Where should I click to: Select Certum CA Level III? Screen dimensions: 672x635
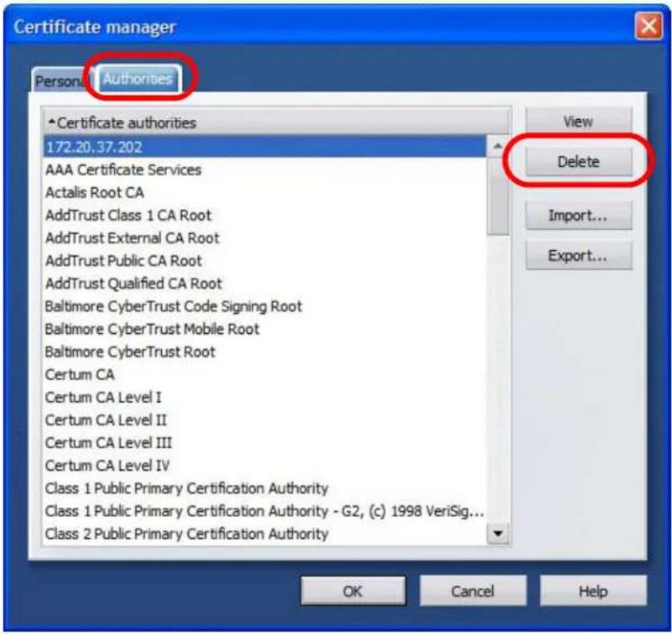coord(265,443)
